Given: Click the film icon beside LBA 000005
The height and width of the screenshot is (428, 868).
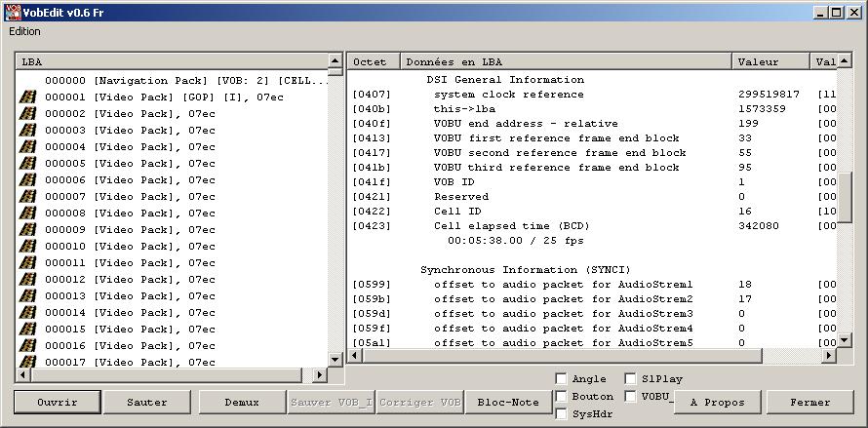Looking at the screenshot, I should click(27, 164).
